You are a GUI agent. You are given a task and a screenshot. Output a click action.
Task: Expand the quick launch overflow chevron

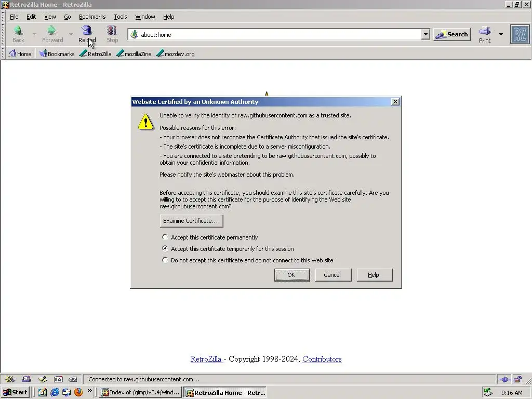pos(89,391)
